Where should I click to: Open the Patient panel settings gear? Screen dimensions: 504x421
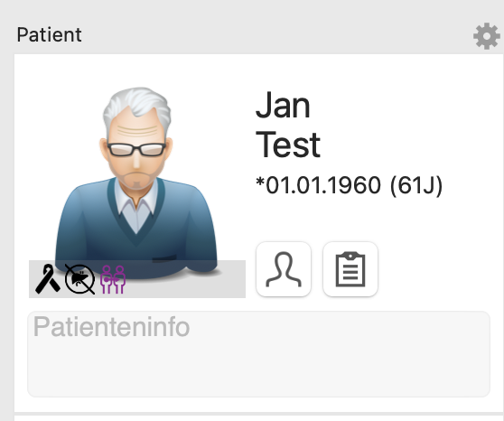487,36
